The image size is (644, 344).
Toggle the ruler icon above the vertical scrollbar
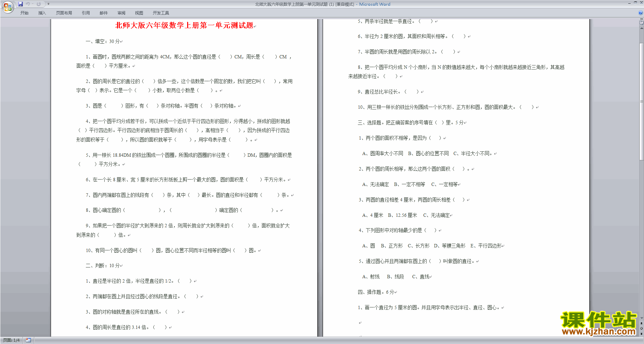[x=641, y=22]
